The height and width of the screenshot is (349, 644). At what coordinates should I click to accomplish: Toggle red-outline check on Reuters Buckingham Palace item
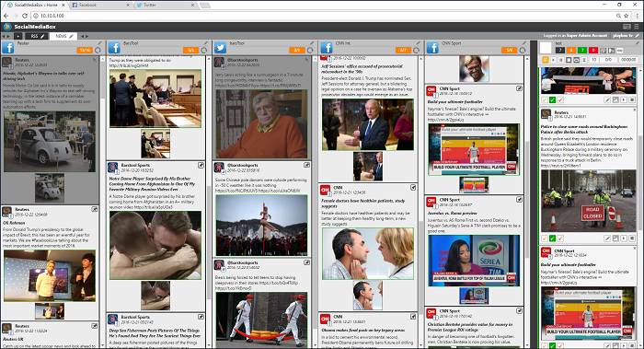pyautogui.click(x=560, y=238)
